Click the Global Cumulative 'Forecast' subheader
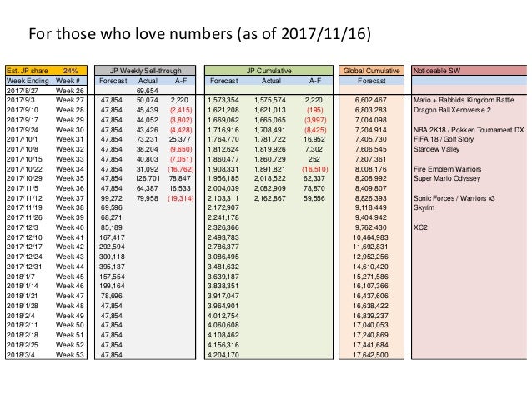 pos(372,81)
